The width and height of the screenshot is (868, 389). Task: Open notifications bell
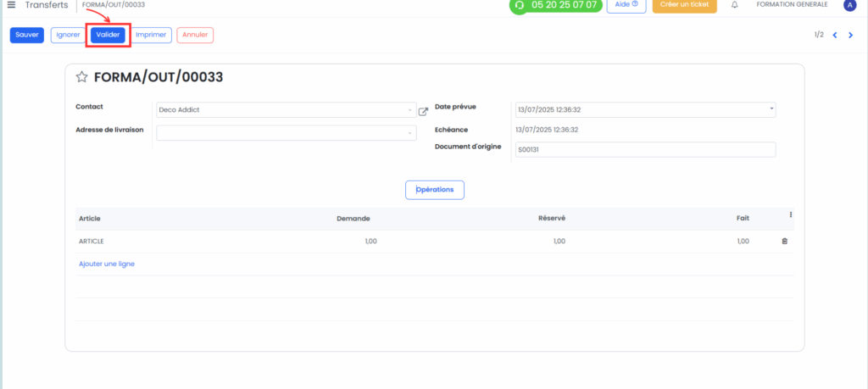(734, 5)
